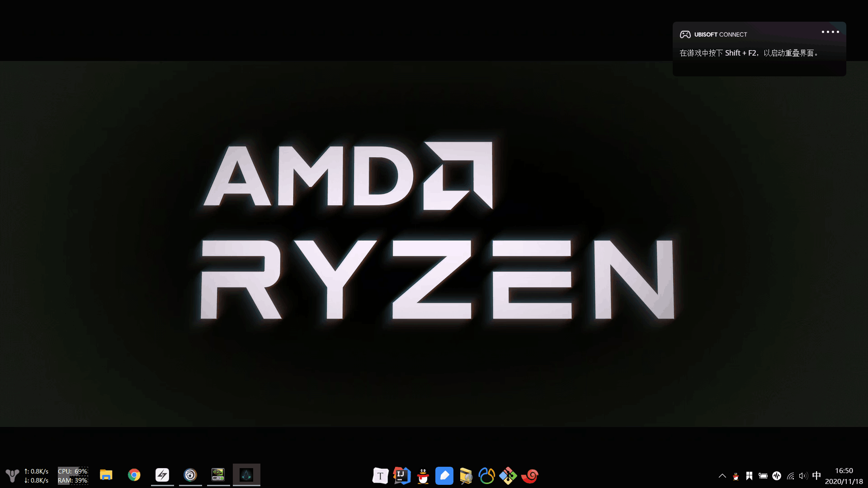
Task: Launch IntelliJ IDEA from the taskbar
Action: tap(401, 476)
